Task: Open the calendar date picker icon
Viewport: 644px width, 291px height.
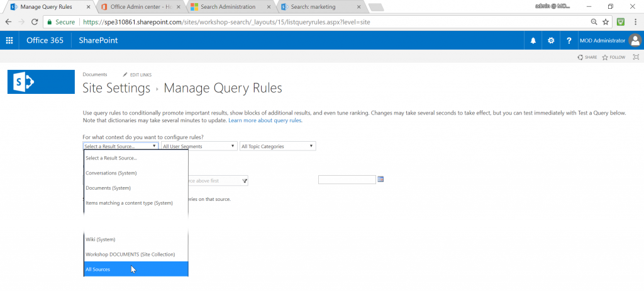Action: coord(380,179)
